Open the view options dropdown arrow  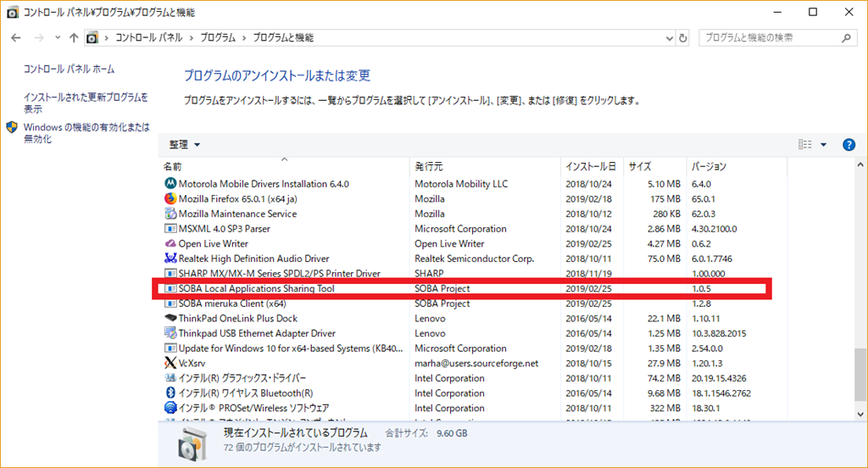823,144
